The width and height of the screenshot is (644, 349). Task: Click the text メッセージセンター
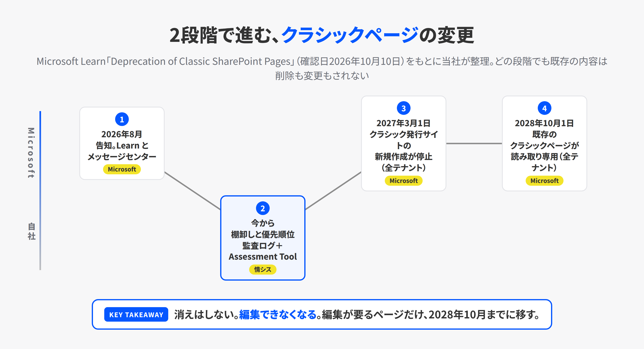coord(122,157)
